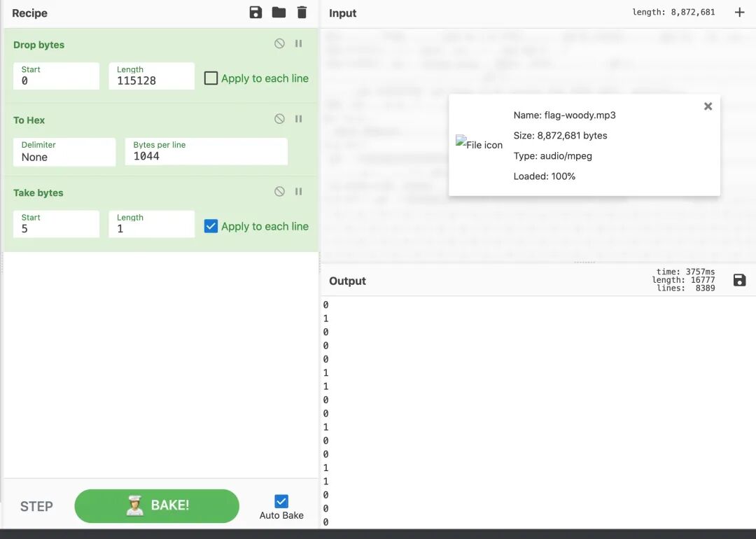This screenshot has width=756, height=539.
Task: Click the Output panel heading
Action: pos(347,281)
